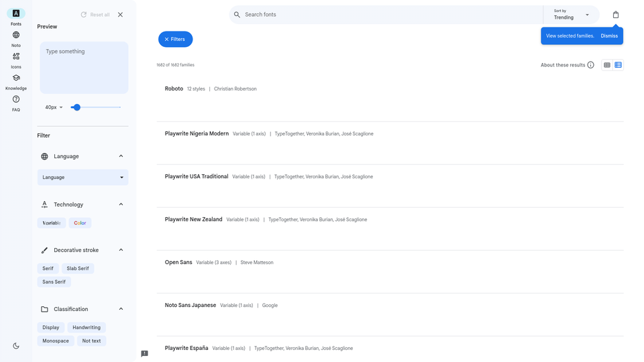
Task: Toggle the Serif filter chip
Action: pyautogui.click(x=48, y=268)
